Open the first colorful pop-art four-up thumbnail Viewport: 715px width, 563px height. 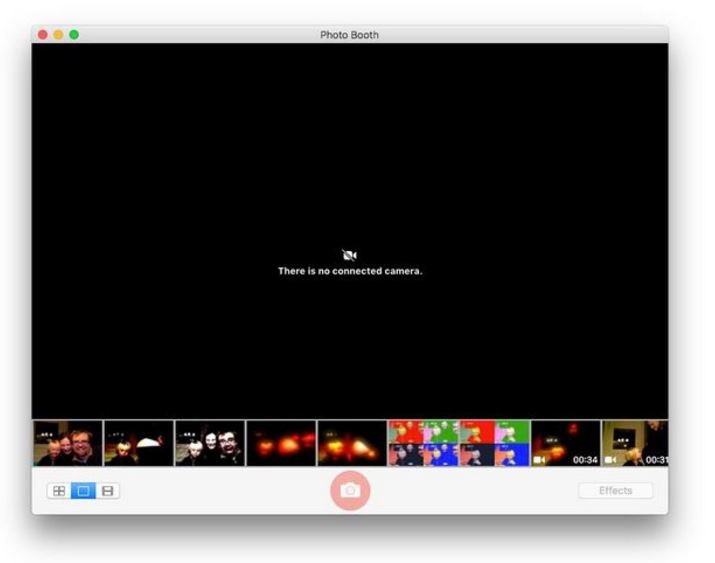click(x=424, y=443)
